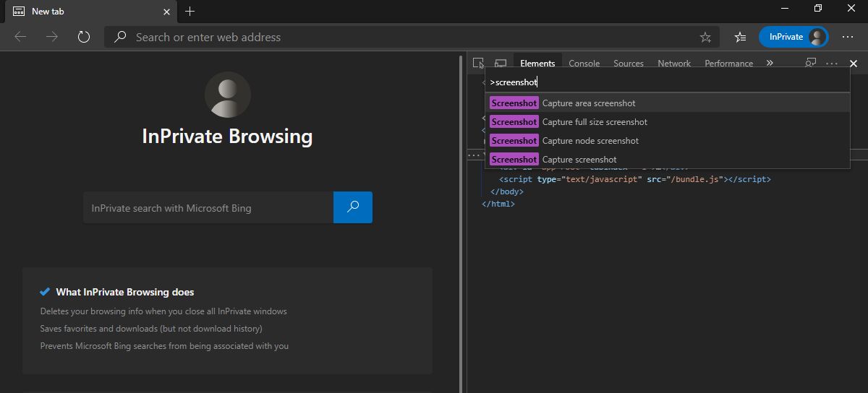Image resolution: width=868 pixels, height=393 pixels.
Task: Open a new tab with plus icon
Action: pyautogui.click(x=190, y=12)
